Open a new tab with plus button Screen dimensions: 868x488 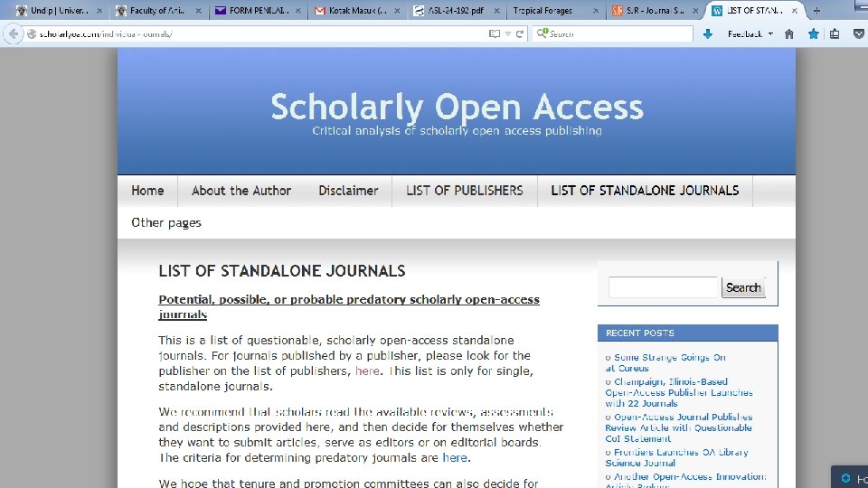coord(816,11)
